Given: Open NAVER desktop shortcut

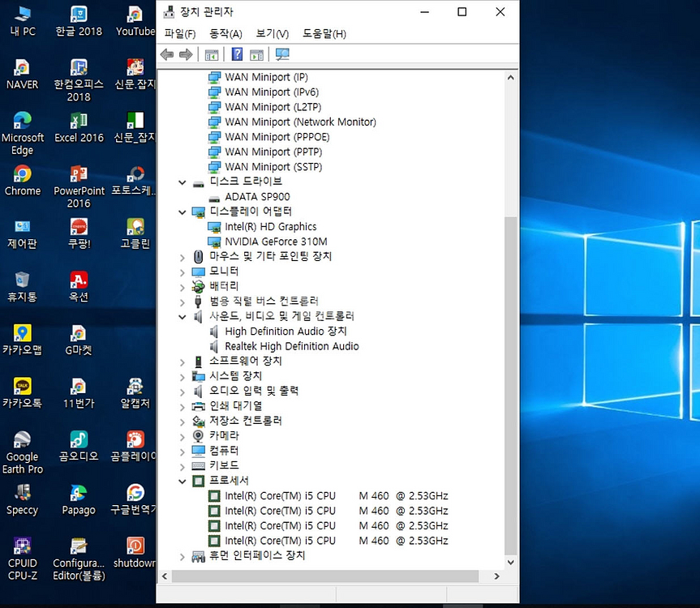Looking at the screenshot, I should pyautogui.click(x=23, y=75).
